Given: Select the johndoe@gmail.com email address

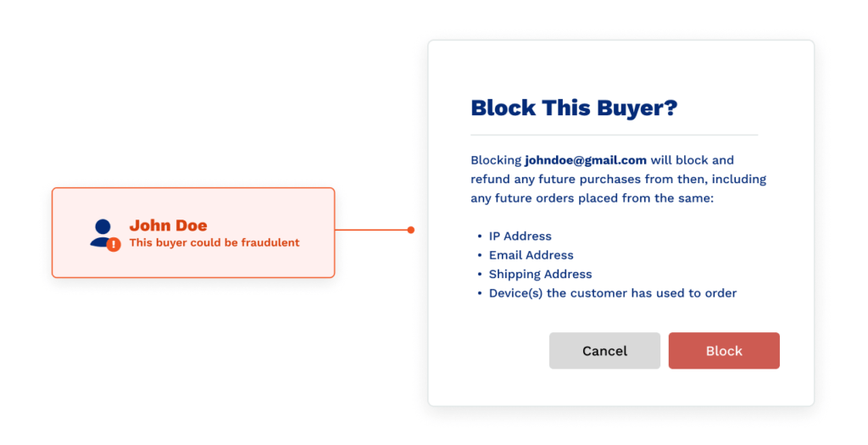Looking at the screenshot, I should 586,160.
